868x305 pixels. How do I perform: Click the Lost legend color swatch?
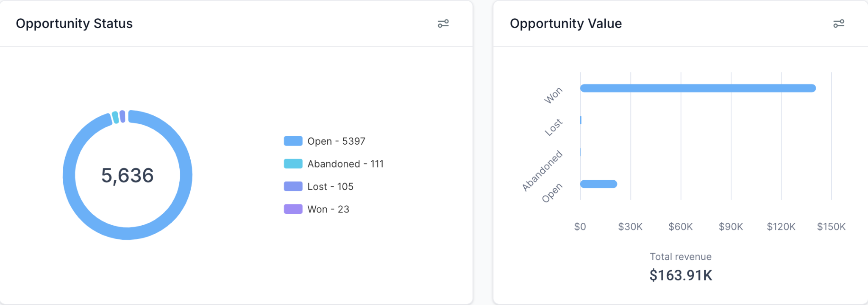[x=293, y=186]
